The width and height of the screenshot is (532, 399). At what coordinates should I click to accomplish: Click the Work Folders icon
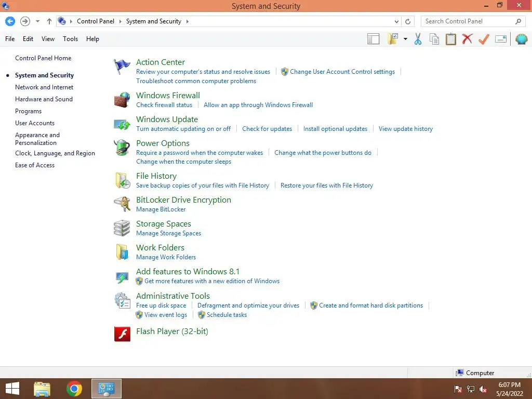(122, 252)
